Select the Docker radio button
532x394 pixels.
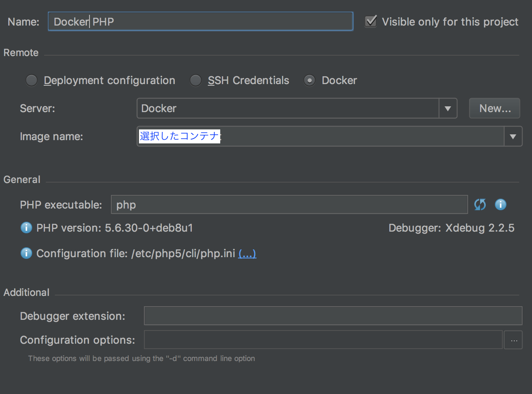[x=309, y=80]
